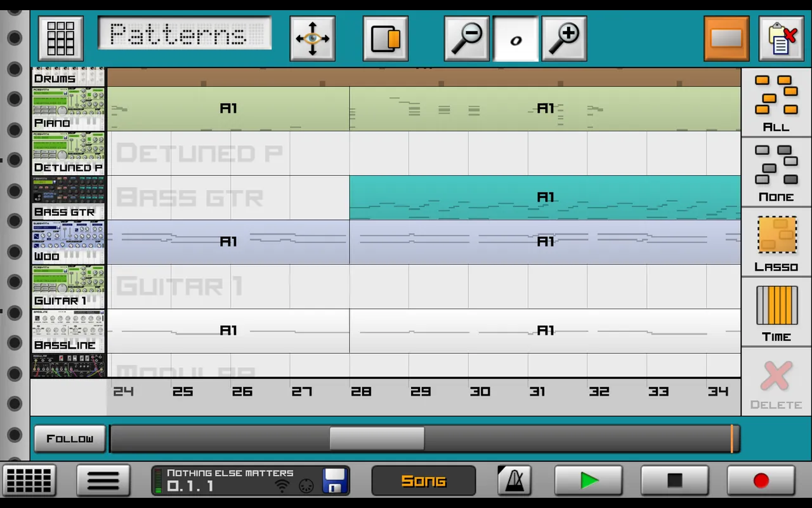This screenshot has height=508, width=812.
Task: Start recording with the red Record button
Action: 761,481
